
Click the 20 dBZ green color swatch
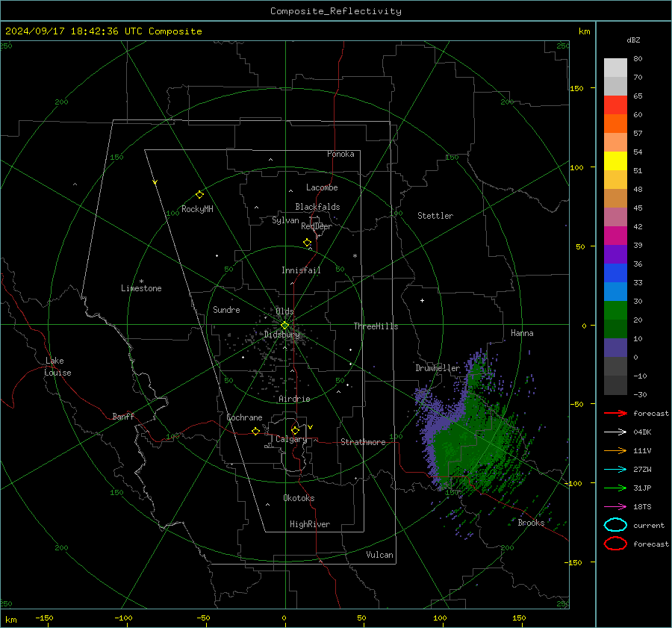click(x=615, y=311)
